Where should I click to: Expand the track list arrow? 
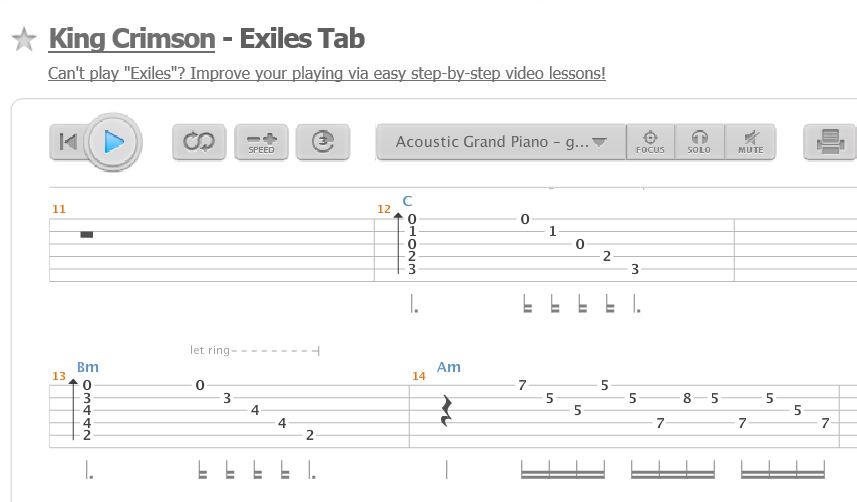click(600, 142)
